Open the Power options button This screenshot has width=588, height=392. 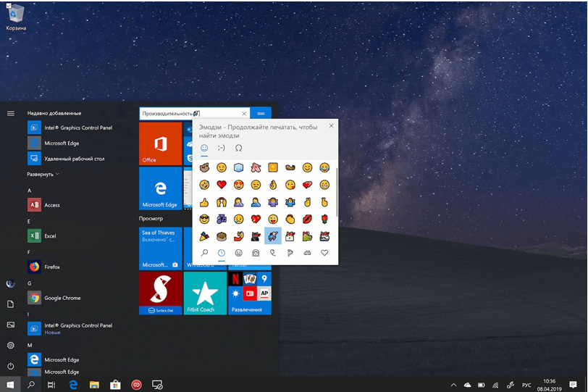[x=10, y=366]
